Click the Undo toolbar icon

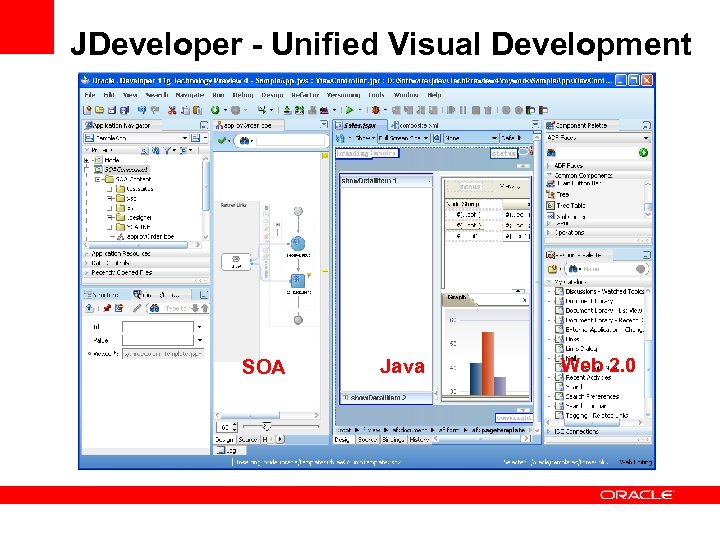tap(142, 110)
